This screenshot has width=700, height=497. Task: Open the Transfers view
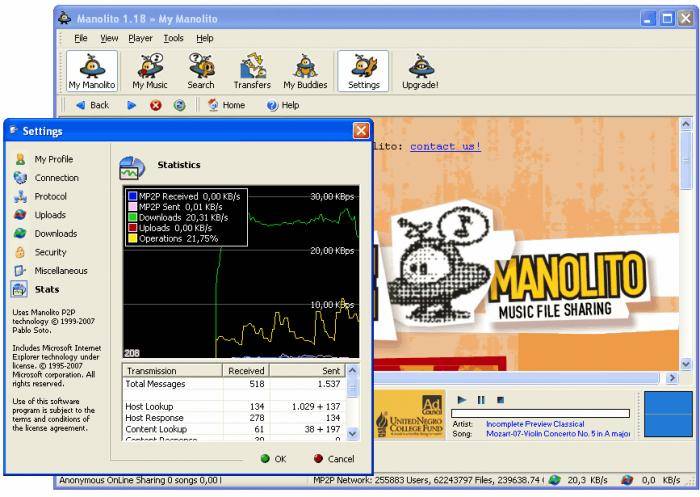[252, 71]
